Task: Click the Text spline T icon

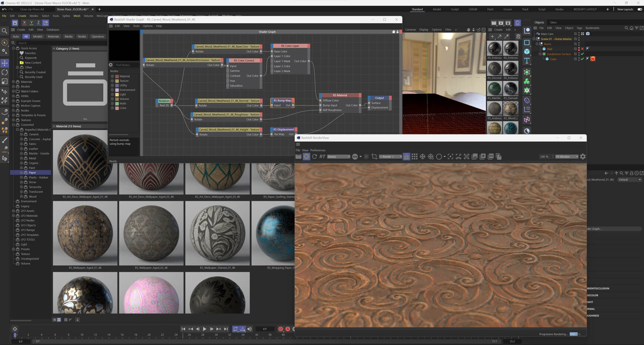Action: coord(527,61)
